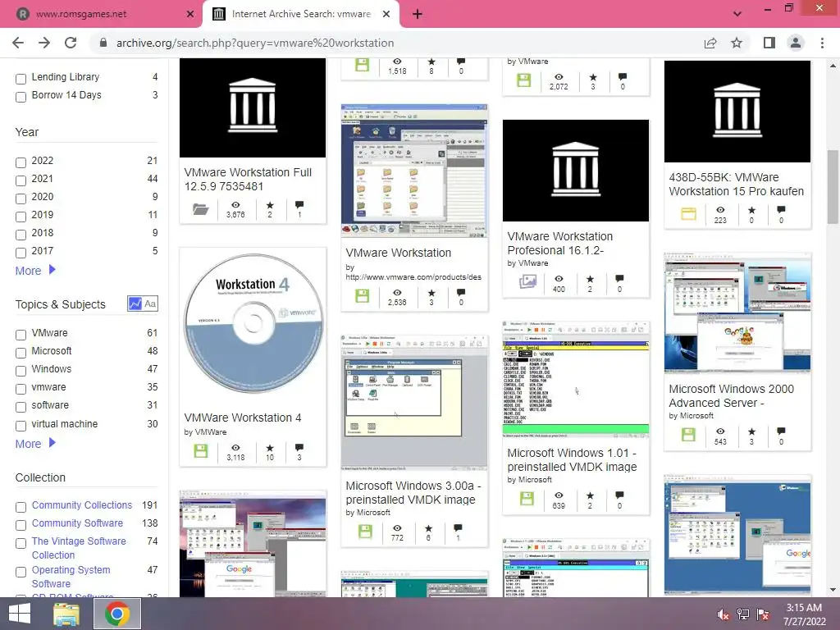
Task: Go forward with the browser forward arrow
Action: pyautogui.click(x=44, y=43)
